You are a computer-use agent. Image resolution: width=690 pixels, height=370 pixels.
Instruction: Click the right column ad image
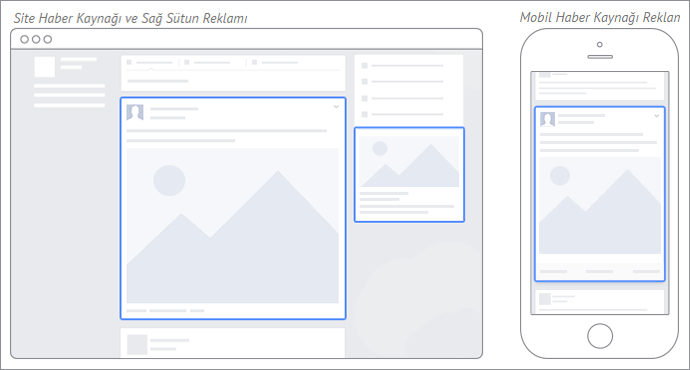[409, 161]
